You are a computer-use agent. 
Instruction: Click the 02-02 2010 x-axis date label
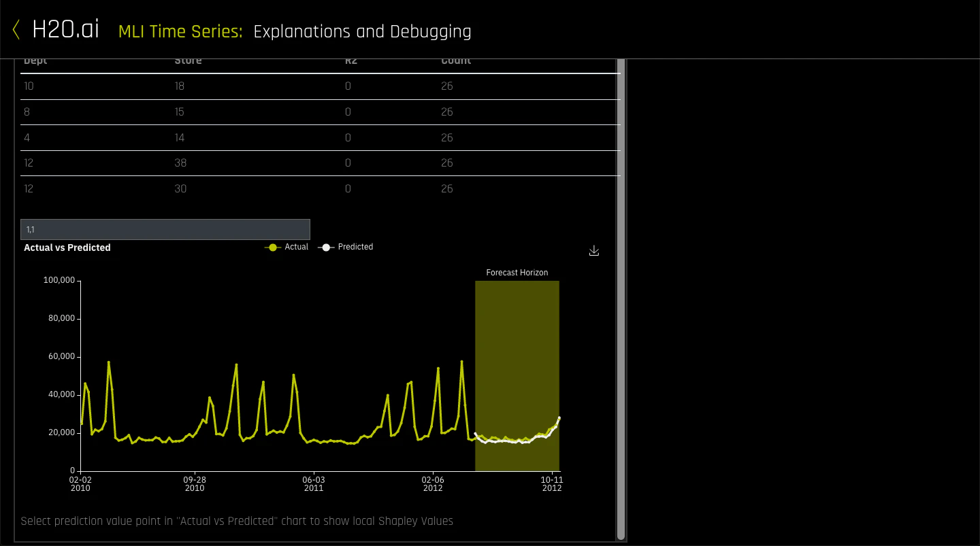click(x=80, y=483)
